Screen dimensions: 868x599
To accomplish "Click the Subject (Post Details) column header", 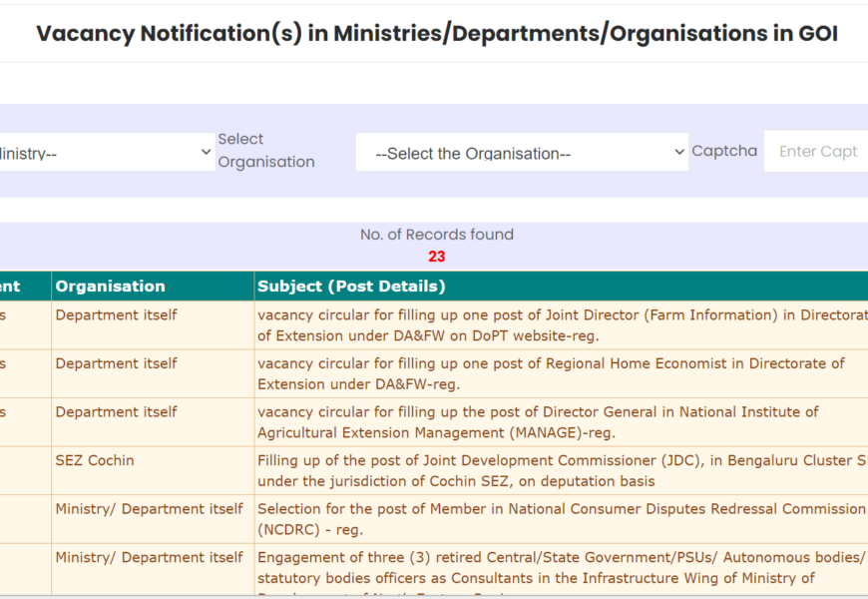I will point(351,287).
